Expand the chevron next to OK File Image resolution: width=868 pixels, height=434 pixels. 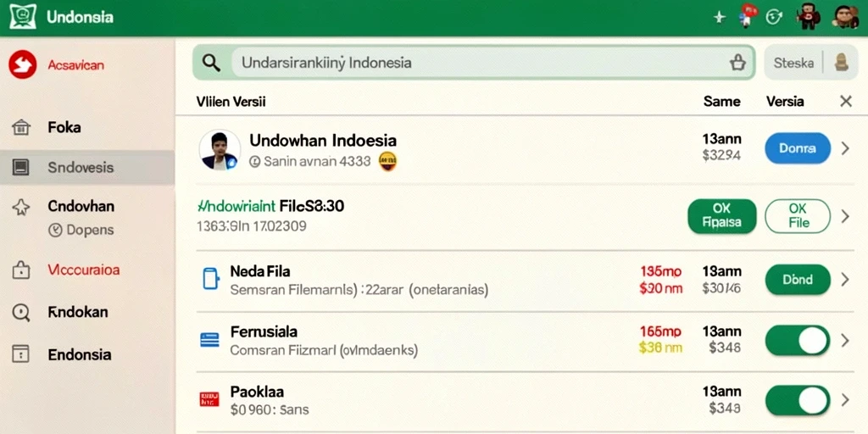tap(845, 216)
